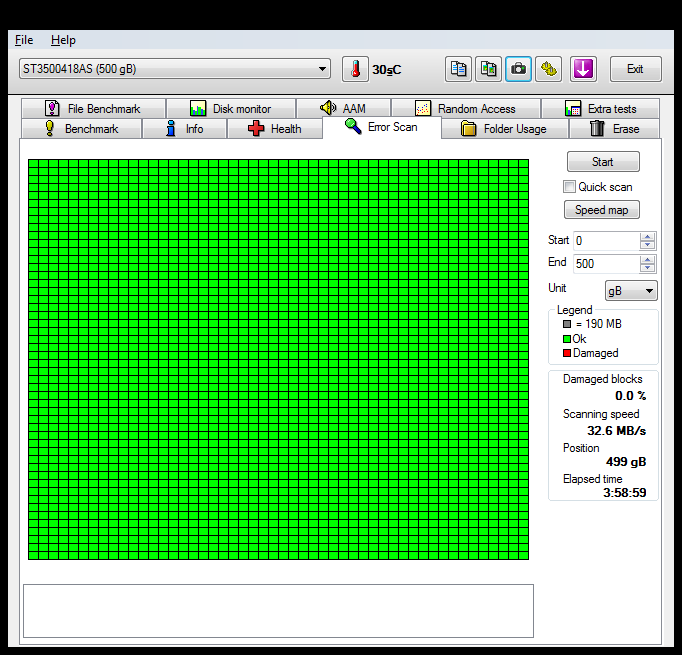Click the Elapsed time 3:58:59 value

pos(625,492)
